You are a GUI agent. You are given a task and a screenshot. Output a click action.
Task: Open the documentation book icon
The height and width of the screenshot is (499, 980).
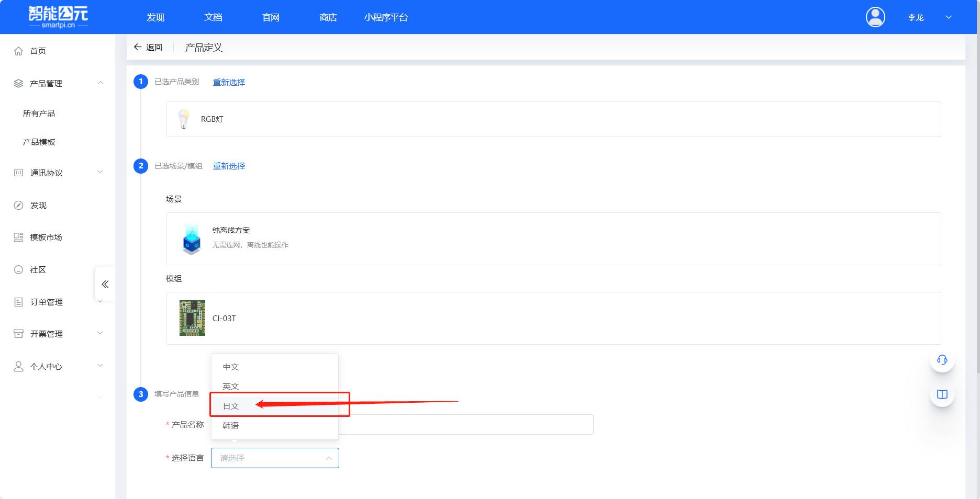point(942,394)
